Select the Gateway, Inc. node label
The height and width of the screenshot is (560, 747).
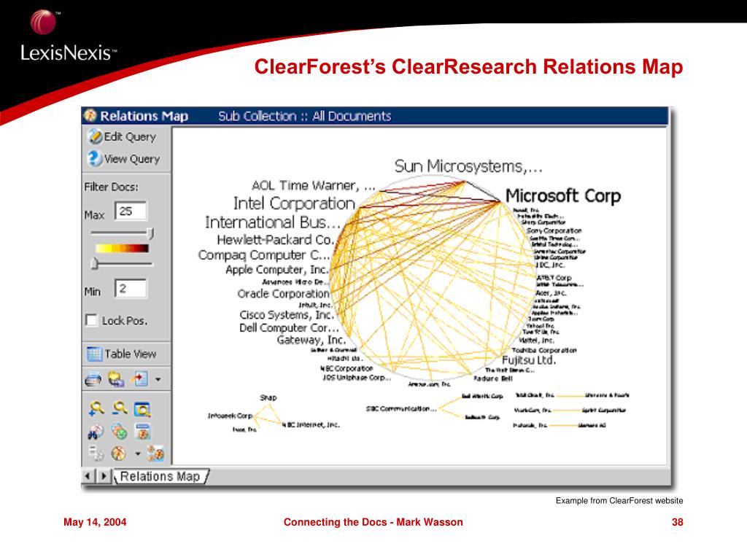(311, 340)
